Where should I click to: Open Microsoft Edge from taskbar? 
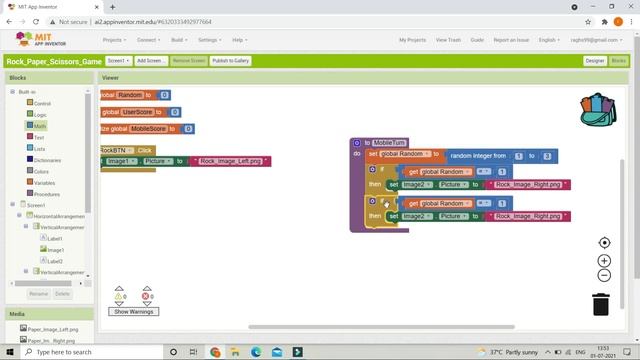[256, 352]
